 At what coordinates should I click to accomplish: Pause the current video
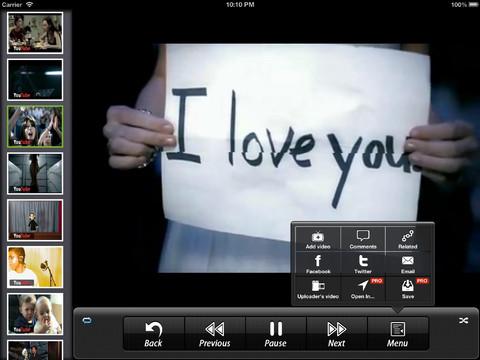coord(276,334)
